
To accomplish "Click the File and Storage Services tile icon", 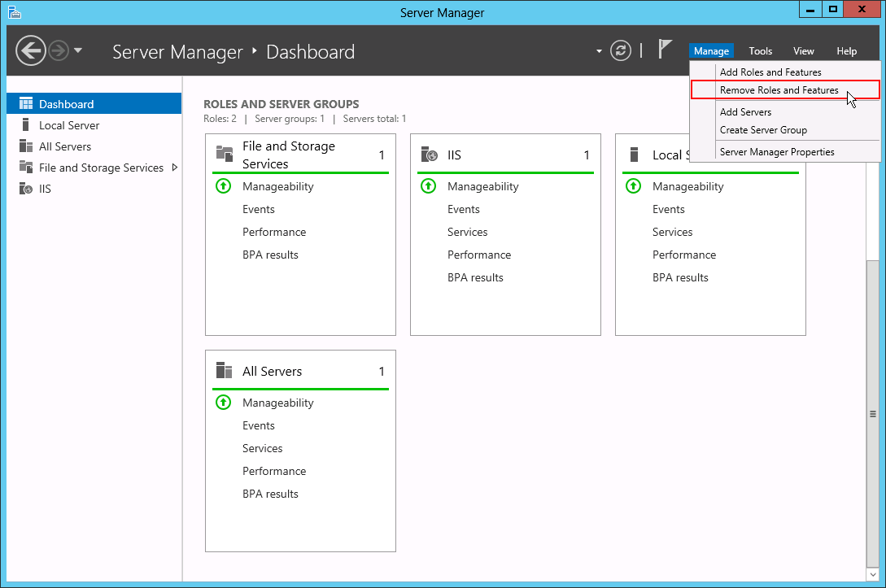I will [x=225, y=154].
